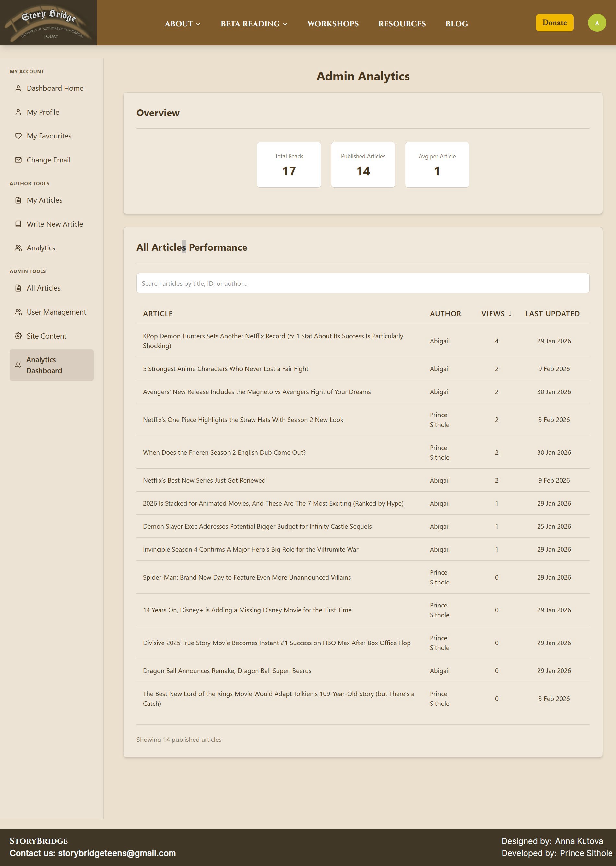Expand the ABOUT dropdown menu
The width and height of the screenshot is (616, 866).
pyautogui.click(x=182, y=24)
